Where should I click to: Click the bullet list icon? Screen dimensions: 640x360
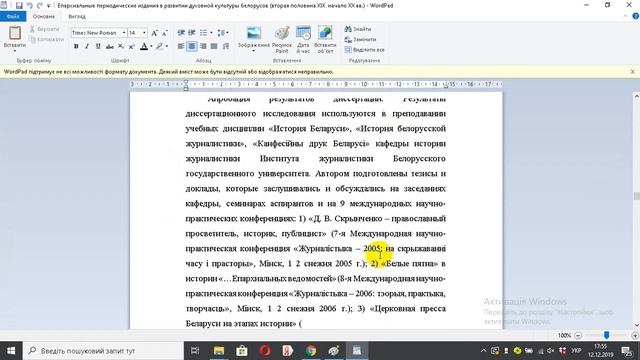[x=203, y=33]
